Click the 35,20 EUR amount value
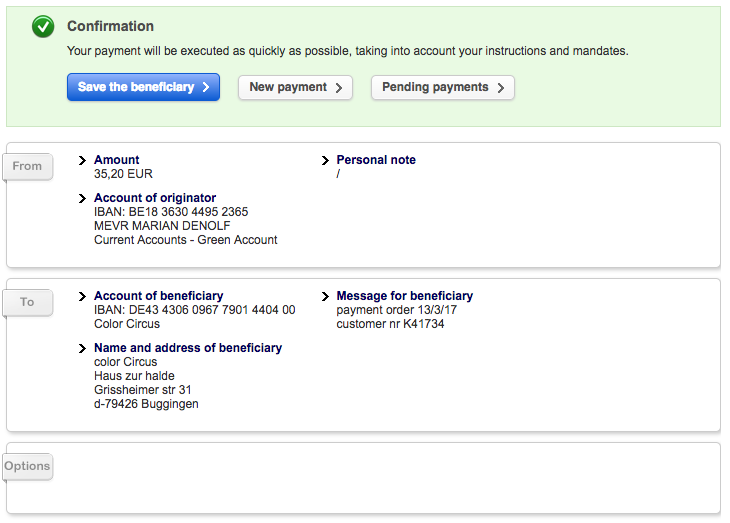 (x=123, y=174)
